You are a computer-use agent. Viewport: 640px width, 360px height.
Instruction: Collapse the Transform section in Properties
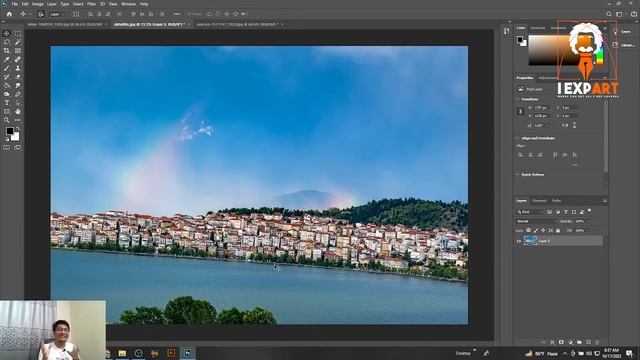(518, 99)
